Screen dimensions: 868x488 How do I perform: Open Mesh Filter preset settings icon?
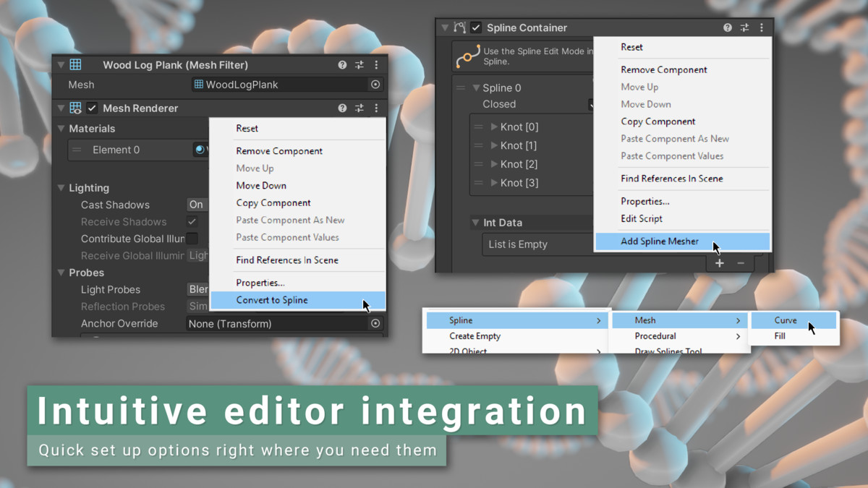click(x=359, y=65)
